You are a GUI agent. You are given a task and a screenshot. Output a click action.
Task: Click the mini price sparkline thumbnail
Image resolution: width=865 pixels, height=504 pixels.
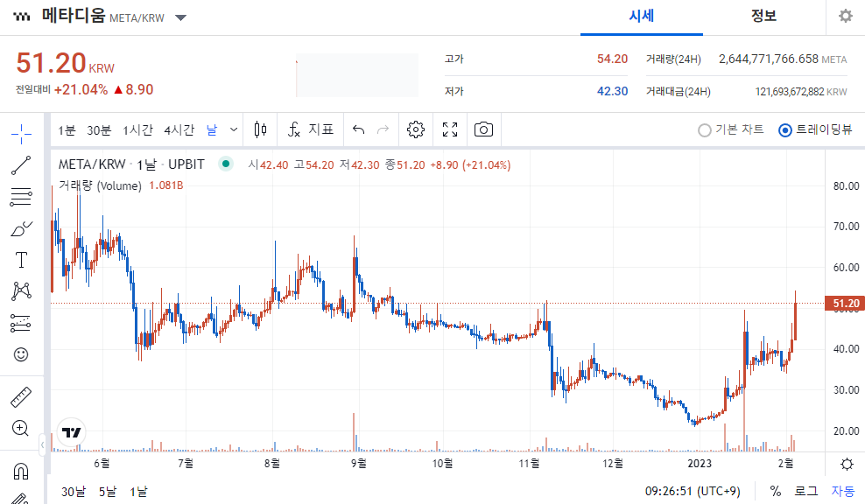(357, 75)
